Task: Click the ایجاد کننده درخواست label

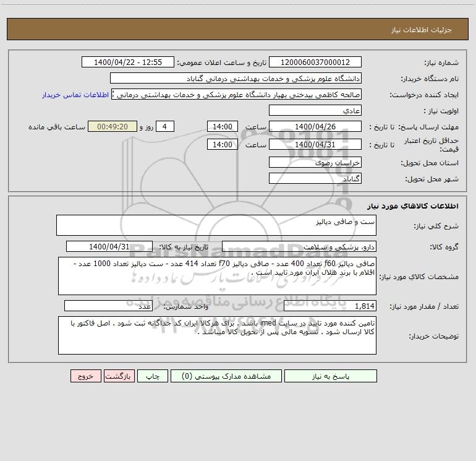Action: point(424,95)
